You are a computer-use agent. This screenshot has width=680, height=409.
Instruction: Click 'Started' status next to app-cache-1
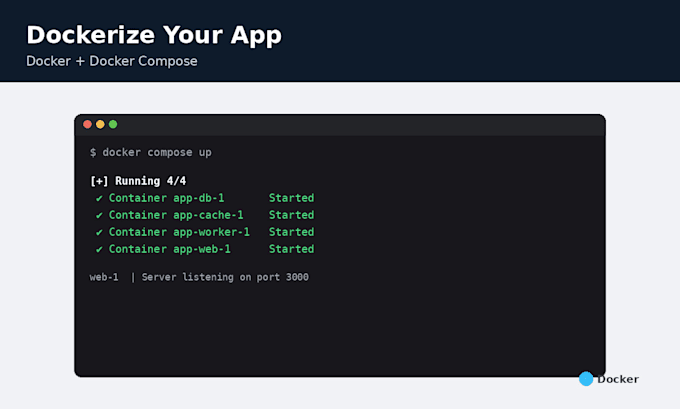coord(291,215)
